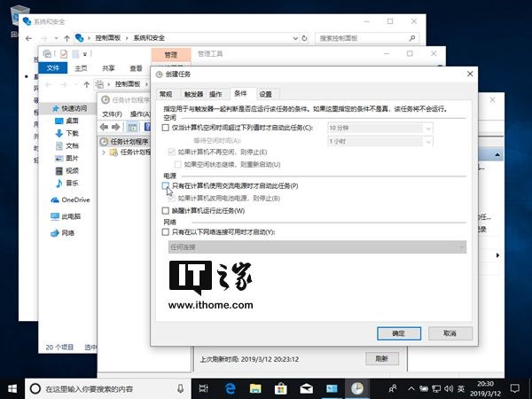Open Microsoft Edge from the taskbar
532x399 pixels.
click(x=231, y=389)
